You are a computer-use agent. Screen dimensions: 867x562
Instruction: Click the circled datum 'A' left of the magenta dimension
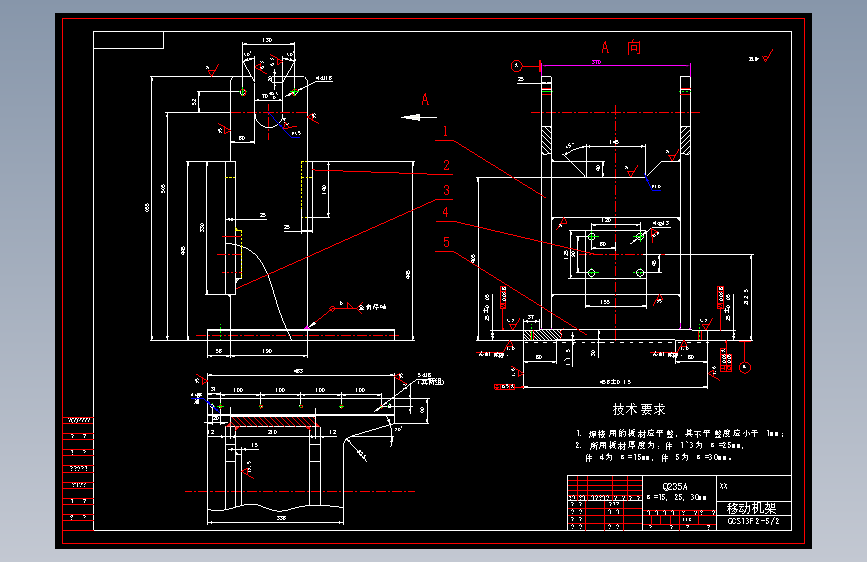click(516, 66)
